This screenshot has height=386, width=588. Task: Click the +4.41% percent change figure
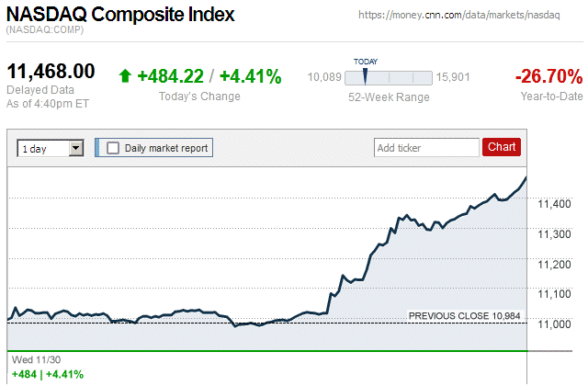pos(250,76)
